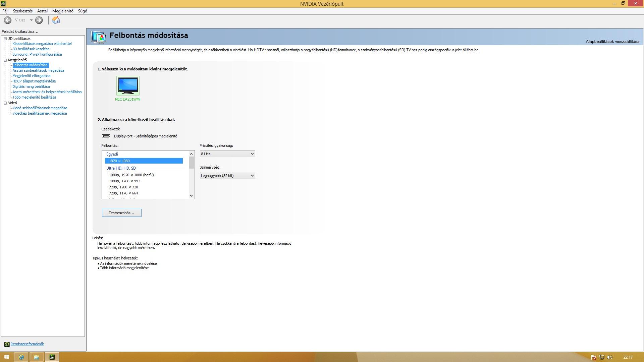Open File Explorer from the taskbar
The image size is (644, 362).
click(x=37, y=357)
